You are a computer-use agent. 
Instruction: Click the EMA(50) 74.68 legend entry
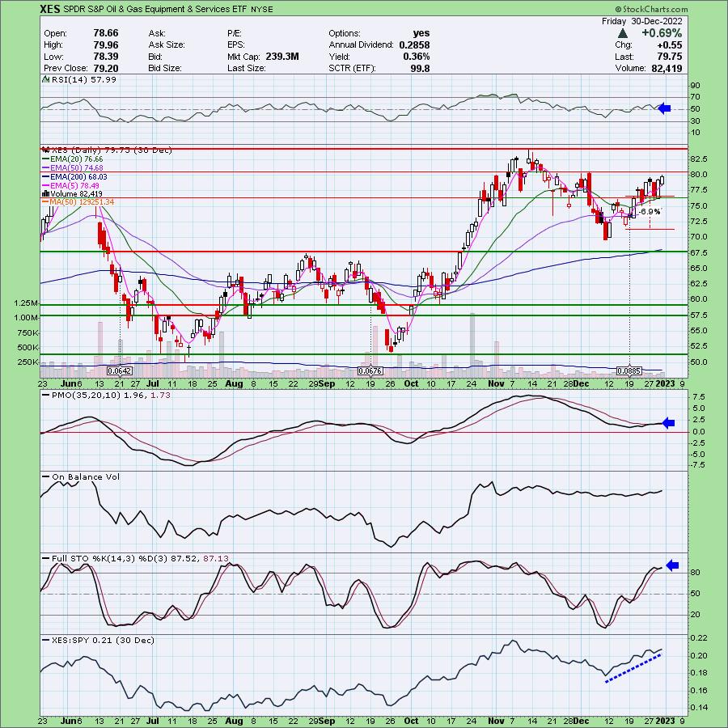coord(73,168)
